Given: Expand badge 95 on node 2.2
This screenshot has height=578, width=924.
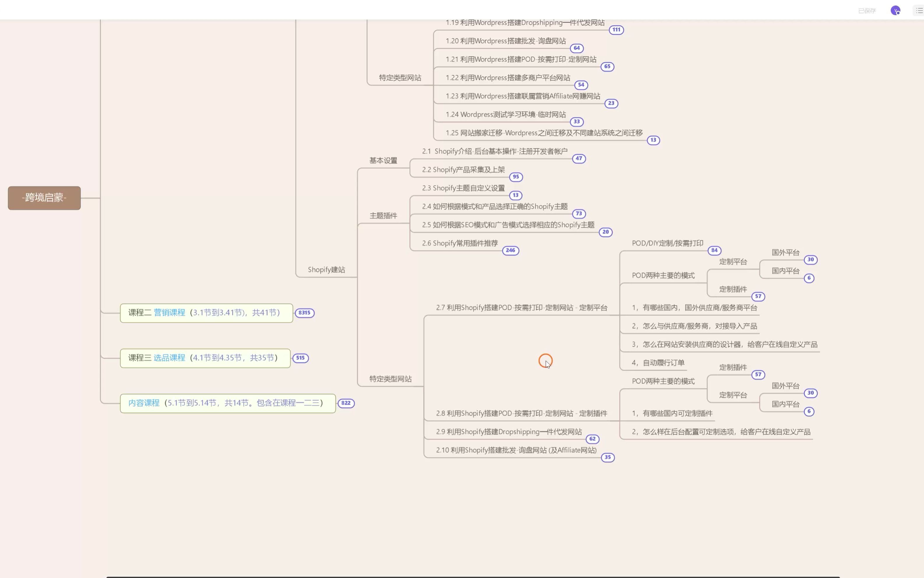Looking at the screenshot, I should click(x=516, y=177).
